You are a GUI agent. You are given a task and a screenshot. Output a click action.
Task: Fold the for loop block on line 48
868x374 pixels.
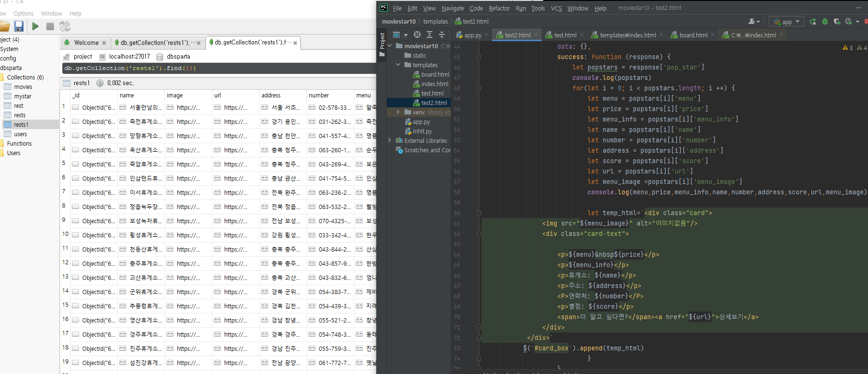(479, 88)
